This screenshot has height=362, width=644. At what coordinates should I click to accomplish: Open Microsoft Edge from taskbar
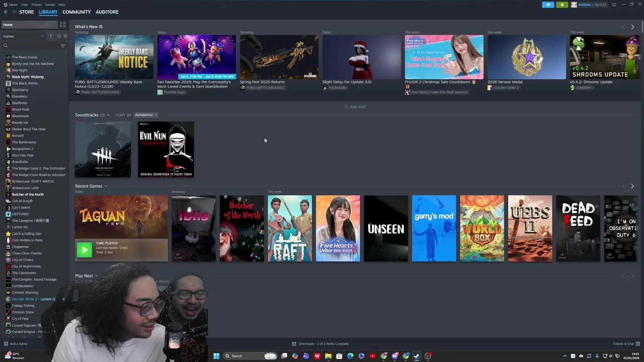coord(350,356)
